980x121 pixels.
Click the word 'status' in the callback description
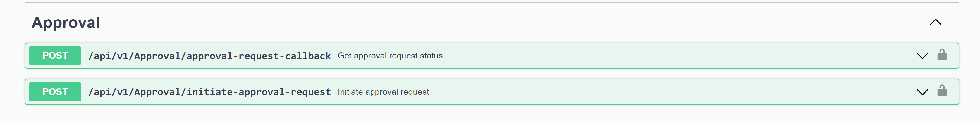[x=431, y=56]
